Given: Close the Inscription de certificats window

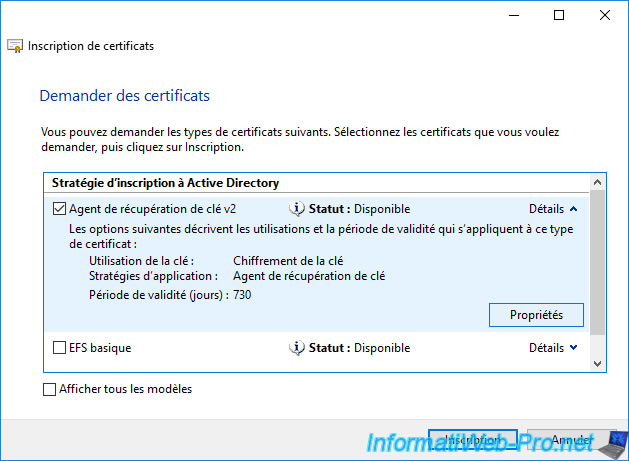Looking at the screenshot, I should [605, 15].
